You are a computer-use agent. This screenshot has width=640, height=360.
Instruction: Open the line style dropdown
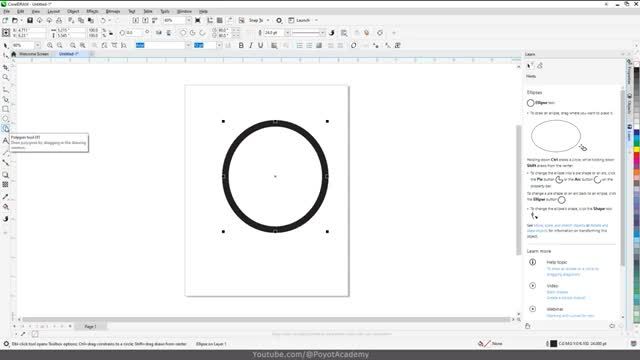tap(322, 33)
